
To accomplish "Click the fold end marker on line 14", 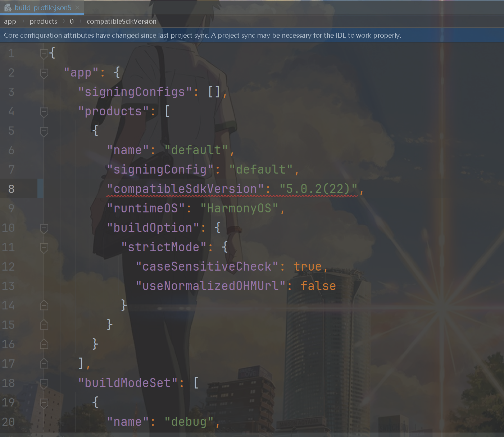I will 44,305.
